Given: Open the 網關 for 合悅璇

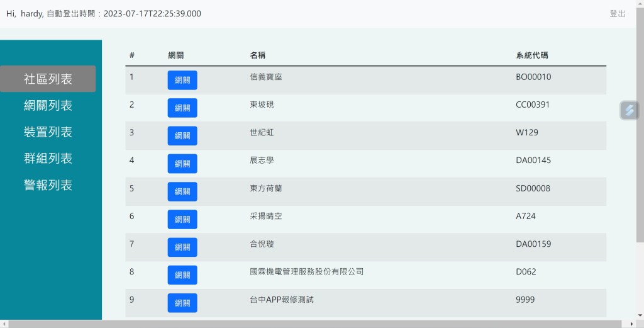Looking at the screenshot, I should pyautogui.click(x=182, y=247).
